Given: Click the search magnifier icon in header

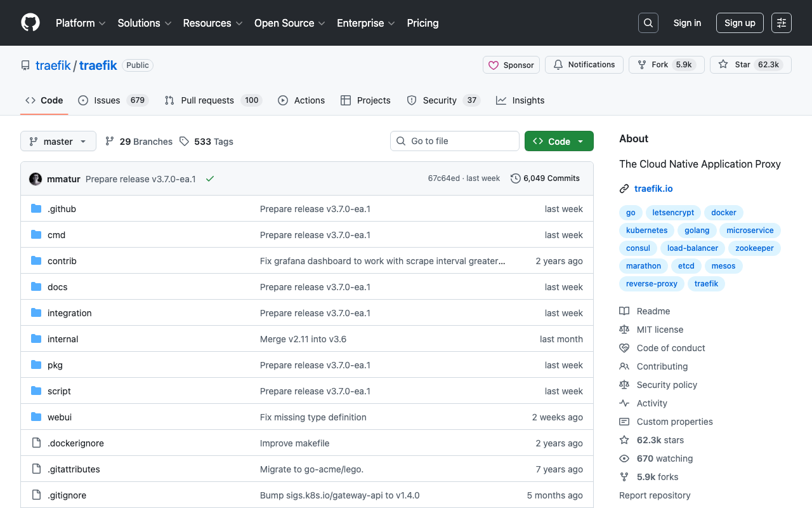Looking at the screenshot, I should pyautogui.click(x=648, y=23).
